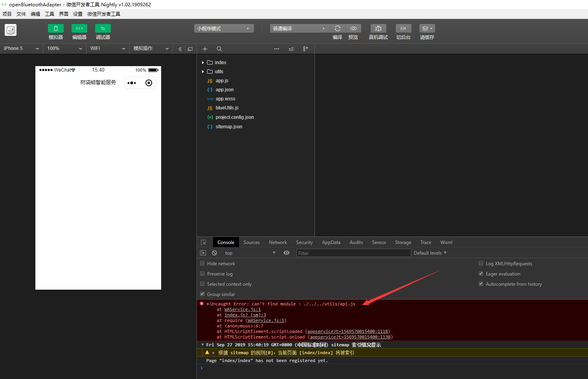
Task: Expand the index folder
Action: click(x=203, y=62)
